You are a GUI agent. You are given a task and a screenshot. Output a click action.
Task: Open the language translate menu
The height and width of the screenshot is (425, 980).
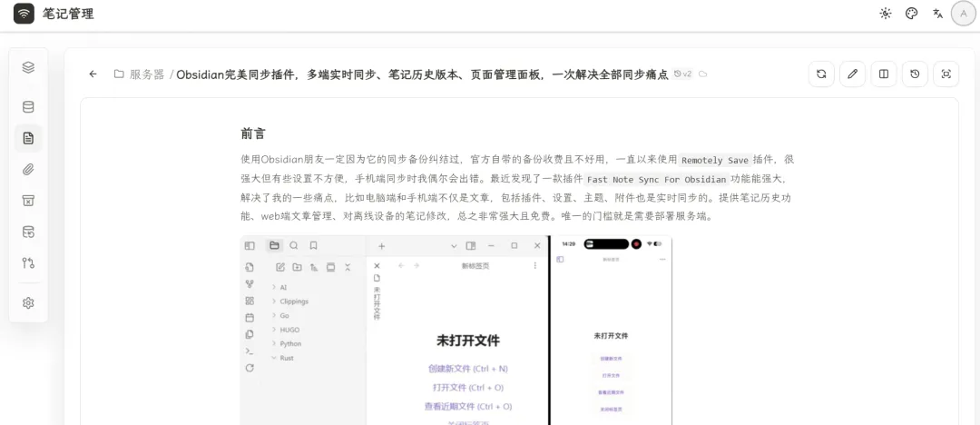tap(937, 13)
